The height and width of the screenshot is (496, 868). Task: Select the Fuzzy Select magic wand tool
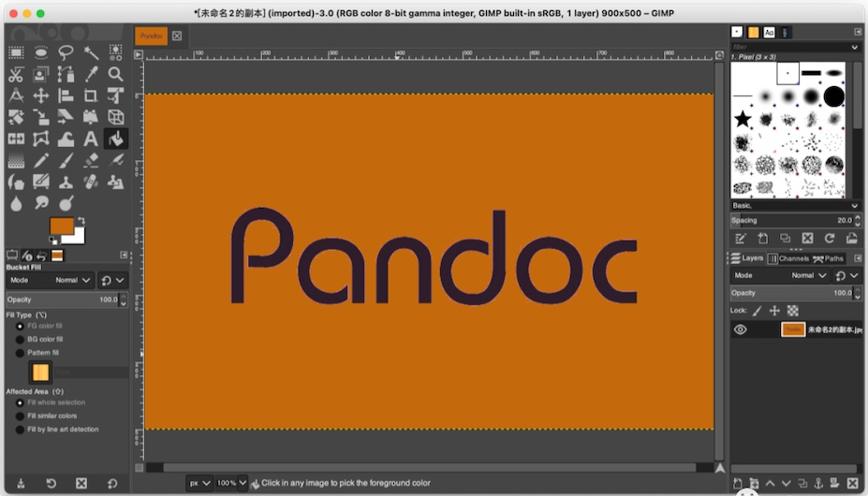tap(91, 52)
